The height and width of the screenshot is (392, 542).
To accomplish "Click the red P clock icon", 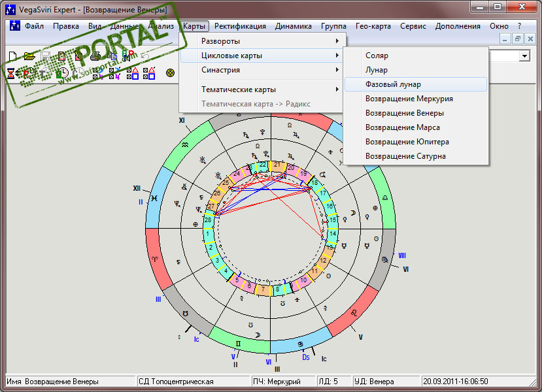I will click(28, 73).
